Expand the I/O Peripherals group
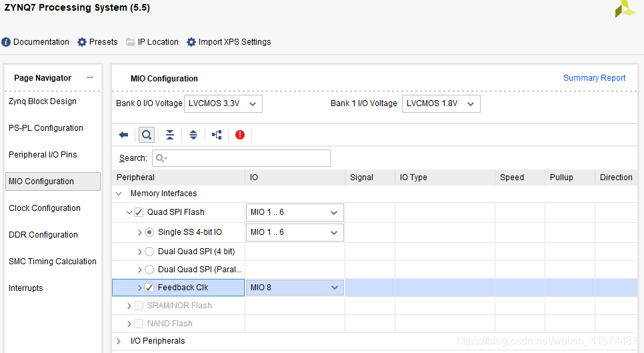644x353 pixels. [119, 342]
